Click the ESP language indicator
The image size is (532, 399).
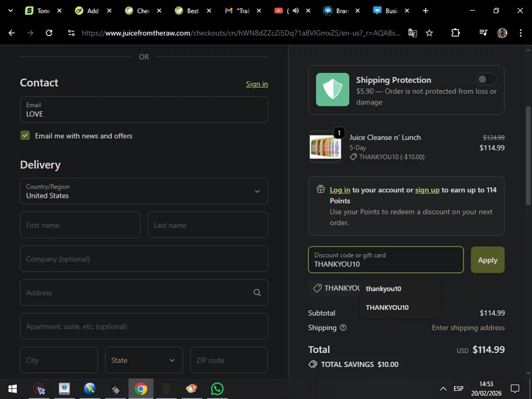pyautogui.click(x=458, y=389)
